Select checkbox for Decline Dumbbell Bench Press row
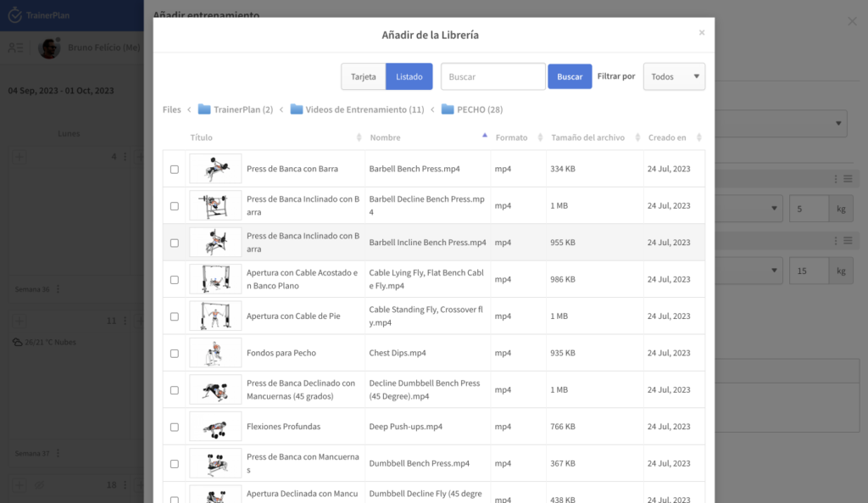The image size is (868, 503). (x=175, y=390)
